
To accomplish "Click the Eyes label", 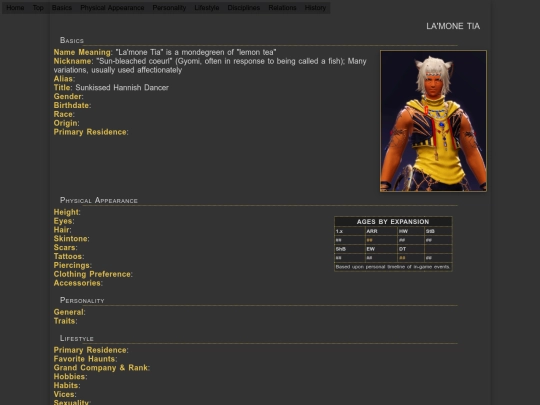I will tap(64, 221).
